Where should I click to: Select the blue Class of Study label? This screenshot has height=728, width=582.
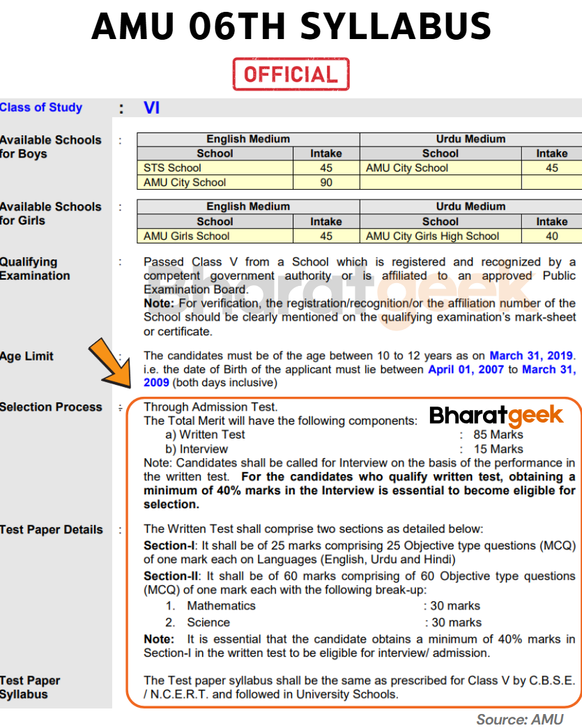[41, 107]
